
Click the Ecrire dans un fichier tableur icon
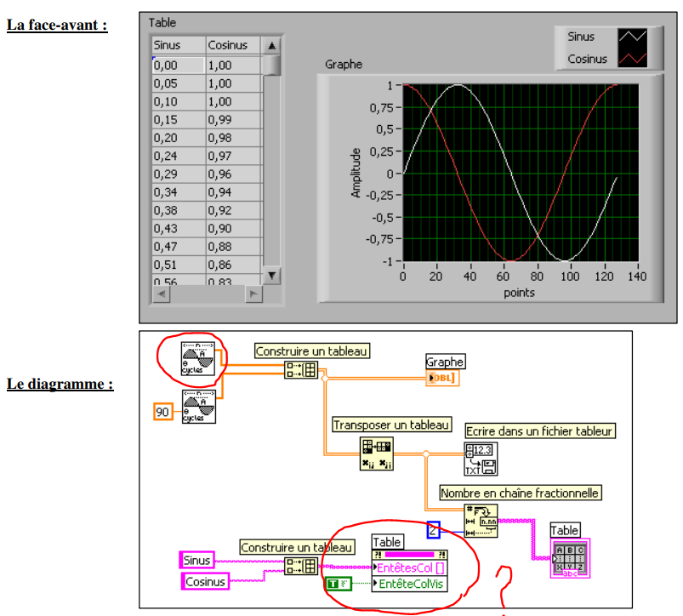click(x=481, y=459)
